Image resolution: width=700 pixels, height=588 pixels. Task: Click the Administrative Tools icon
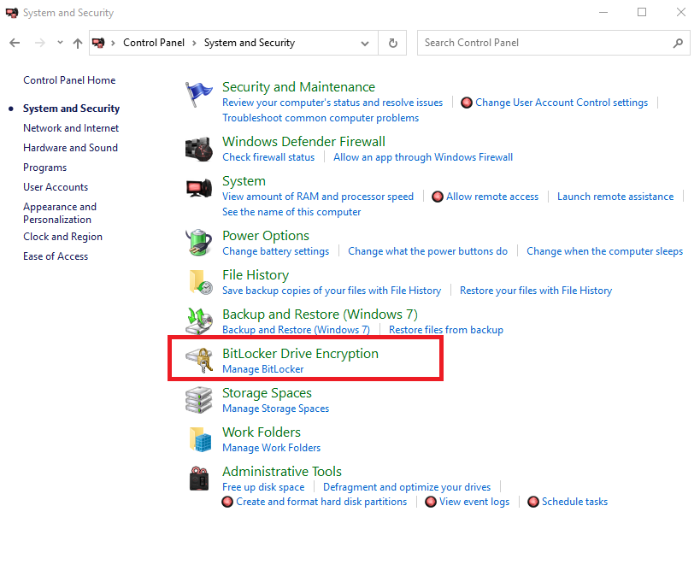[199, 479]
